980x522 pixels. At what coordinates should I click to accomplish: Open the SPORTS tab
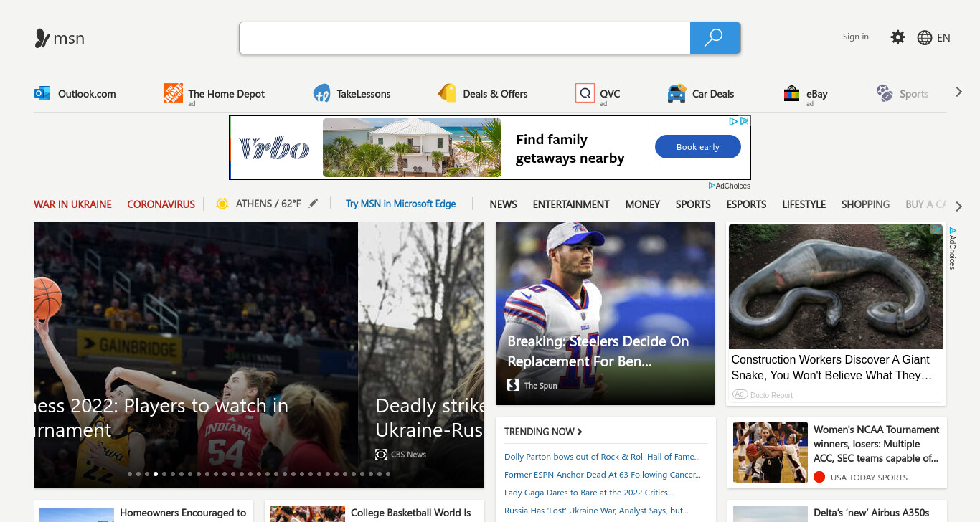pyautogui.click(x=693, y=204)
